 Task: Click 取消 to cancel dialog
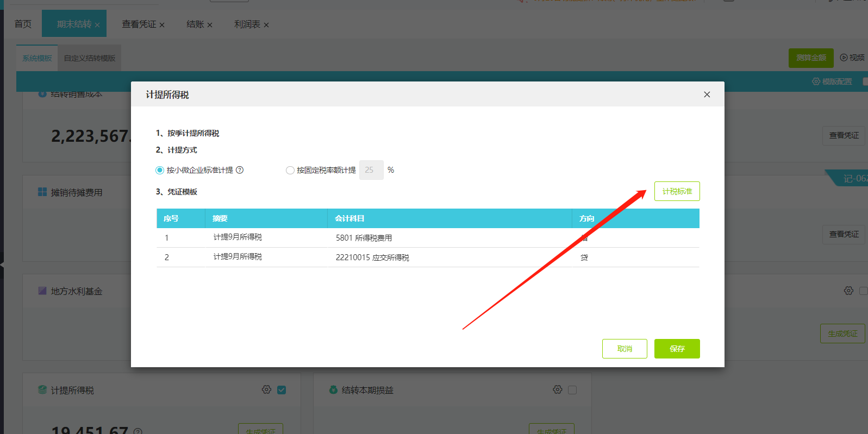pos(625,349)
